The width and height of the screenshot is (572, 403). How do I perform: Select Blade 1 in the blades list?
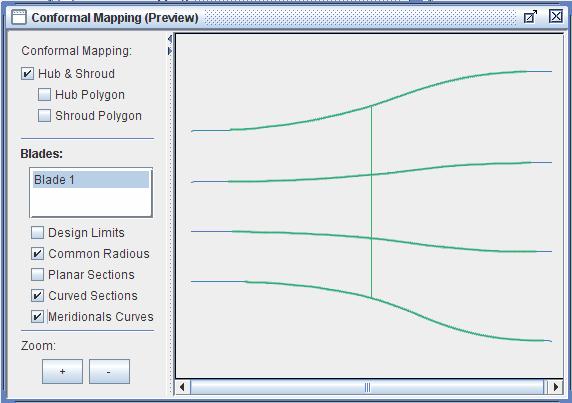91,179
